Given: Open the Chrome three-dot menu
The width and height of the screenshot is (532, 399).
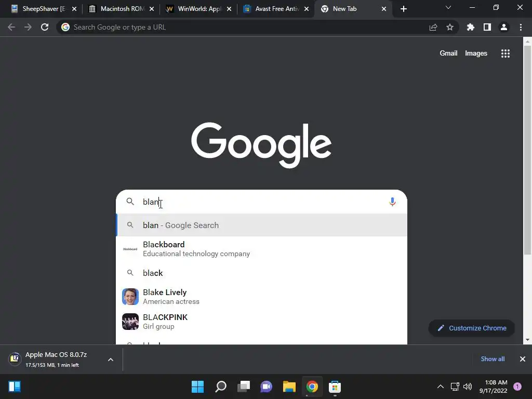Looking at the screenshot, I should pyautogui.click(x=521, y=27).
